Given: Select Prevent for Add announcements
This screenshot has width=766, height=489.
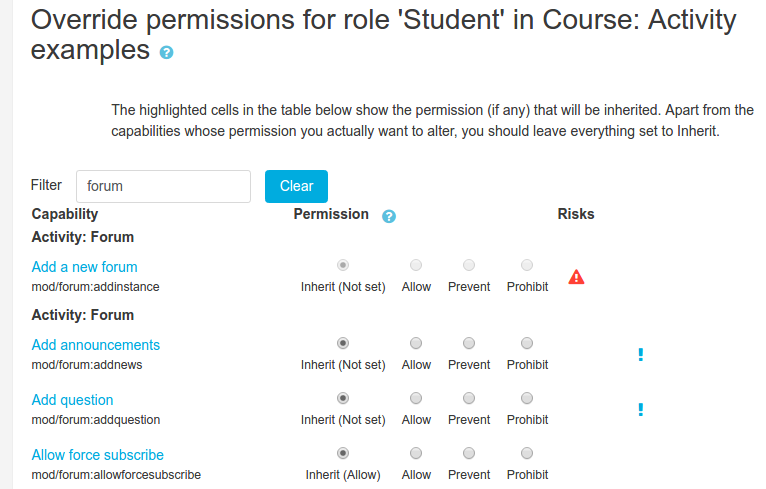Looking at the screenshot, I should [x=469, y=343].
